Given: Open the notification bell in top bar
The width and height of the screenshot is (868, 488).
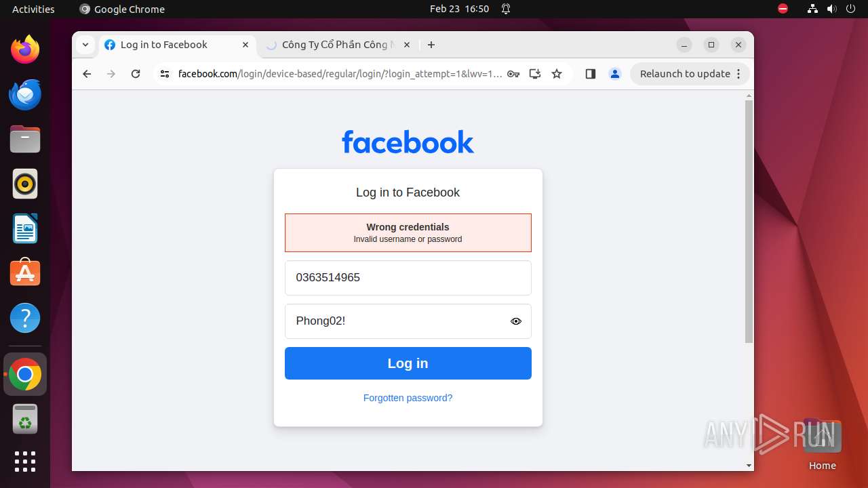Looking at the screenshot, I should 506,9.
